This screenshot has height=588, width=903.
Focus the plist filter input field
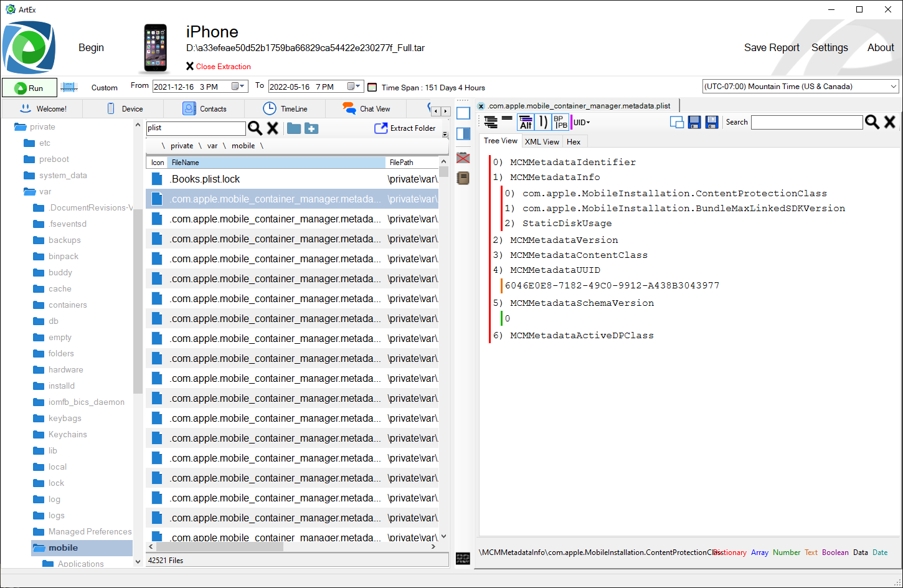[x=196, y=128]
